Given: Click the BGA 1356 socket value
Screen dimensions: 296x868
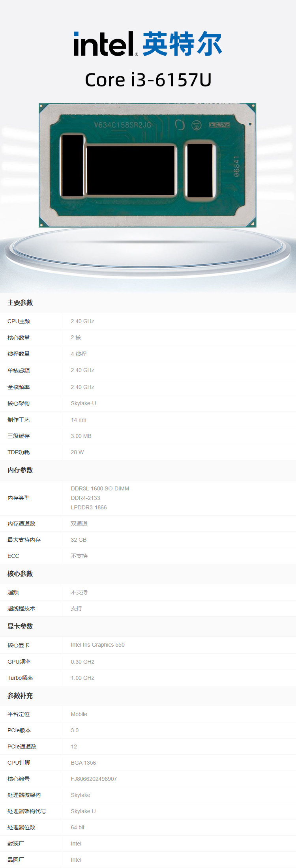Looking at the screenshot, I should [83, 763].
